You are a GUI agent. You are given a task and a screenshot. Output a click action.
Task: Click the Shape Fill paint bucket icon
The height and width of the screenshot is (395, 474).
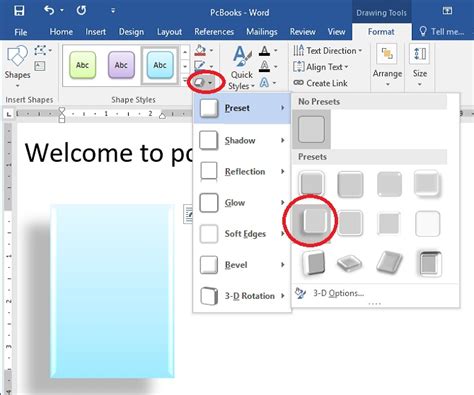[200, 50]
